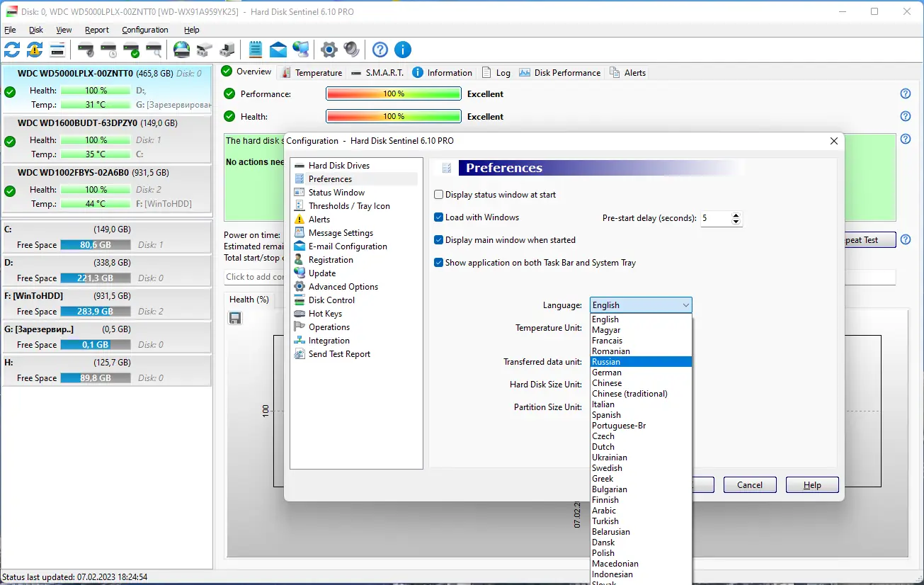Uncheck Load with Windows
This screenshot has height=585, width=924.
[x=439, y=217]
